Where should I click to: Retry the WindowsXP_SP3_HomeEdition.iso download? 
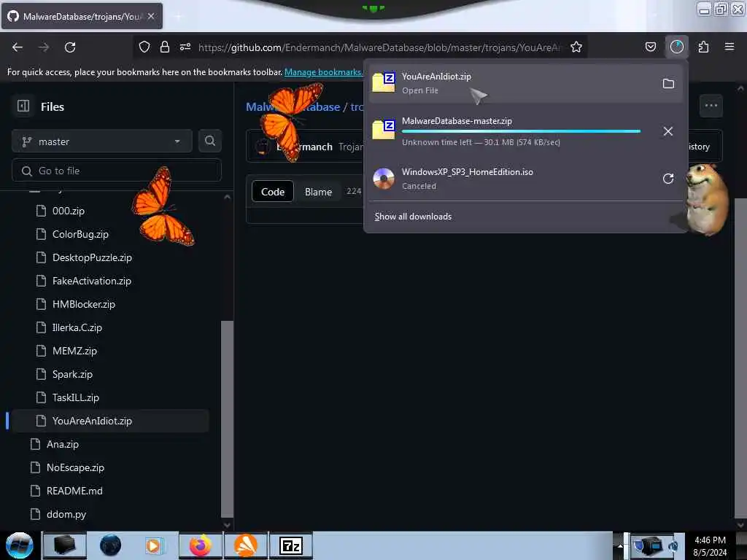[x=668, y=179]
